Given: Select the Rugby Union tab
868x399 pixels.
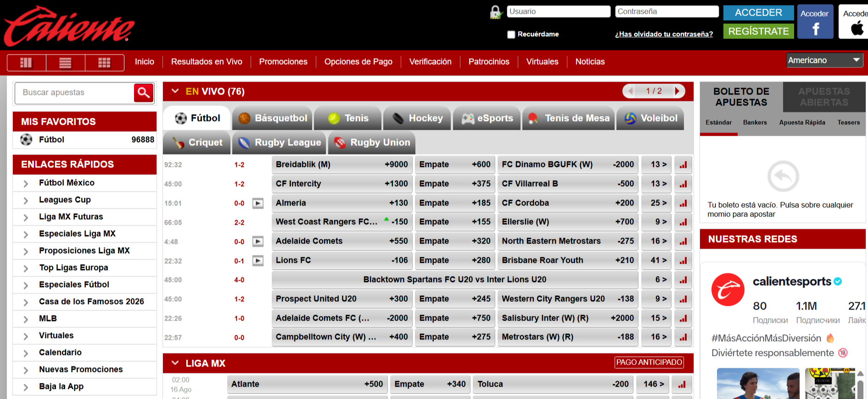Looking at the screenshot, I should 371,143.
